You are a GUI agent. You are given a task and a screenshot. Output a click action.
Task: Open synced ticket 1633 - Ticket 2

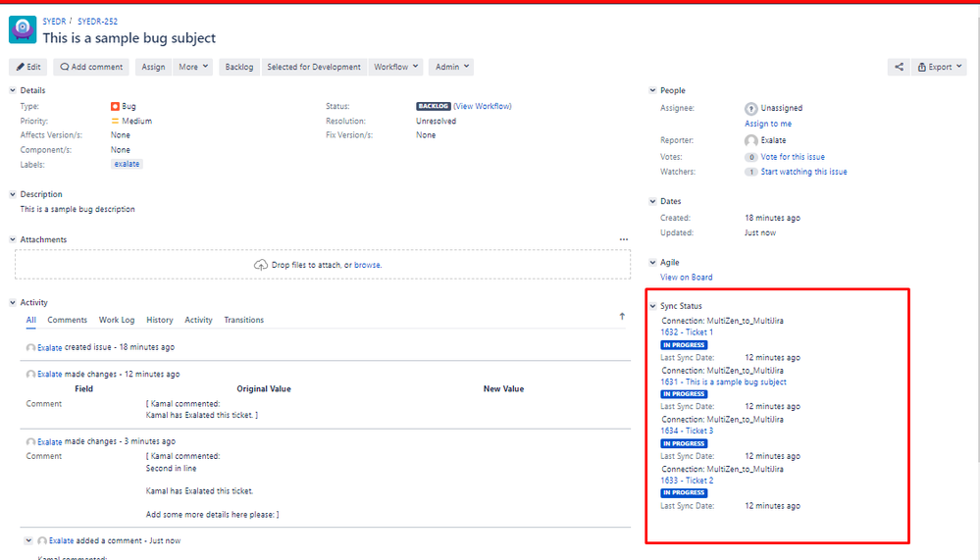(x=687, y=481)
